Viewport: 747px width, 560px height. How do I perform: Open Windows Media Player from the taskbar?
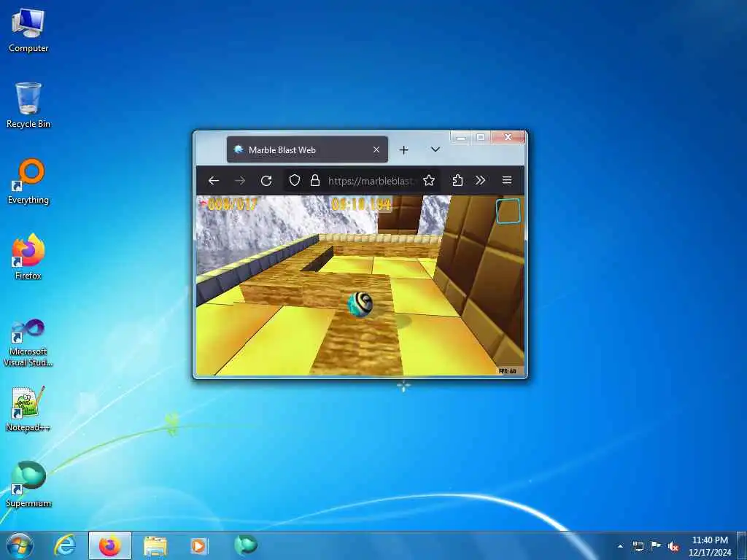[x=198, y=545]
